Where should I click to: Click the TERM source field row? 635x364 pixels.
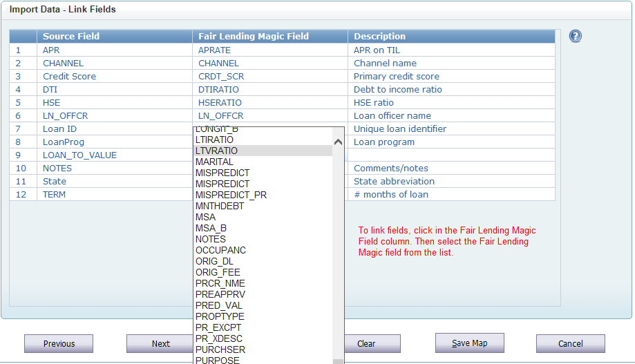point(115,194)
